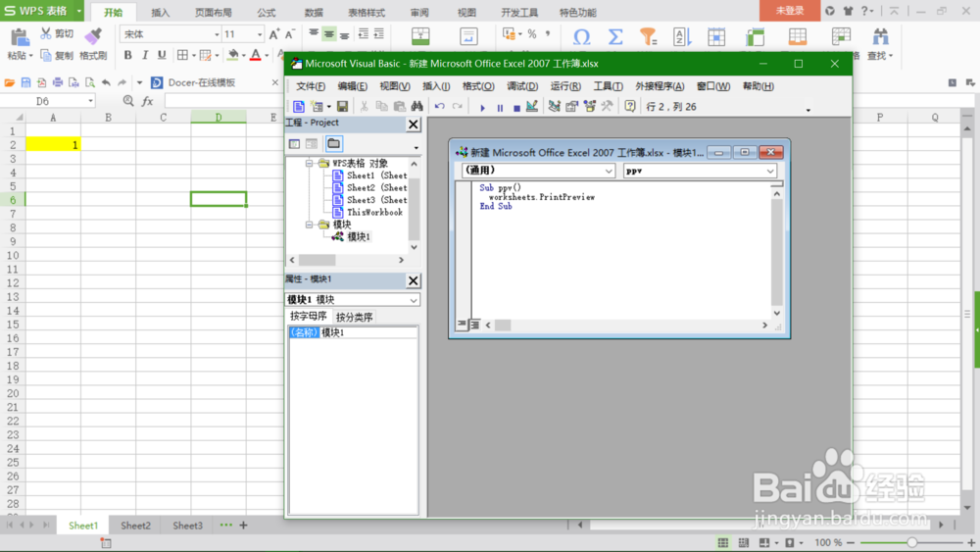This screenshot has height=552, width=980.
Task: Increase font size with the A+ icon
Action: coord(274,34)
